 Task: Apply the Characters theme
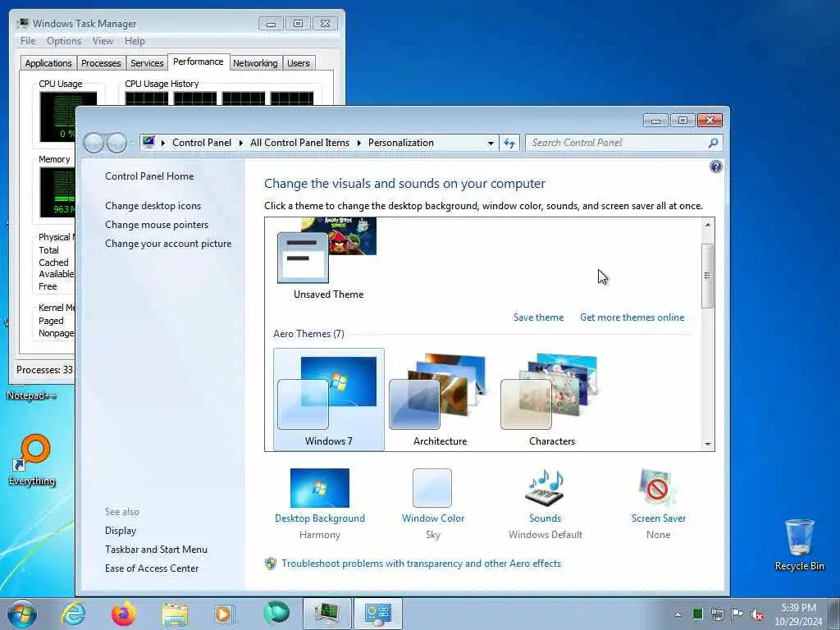pyautogui.click(x=551, y=399)
